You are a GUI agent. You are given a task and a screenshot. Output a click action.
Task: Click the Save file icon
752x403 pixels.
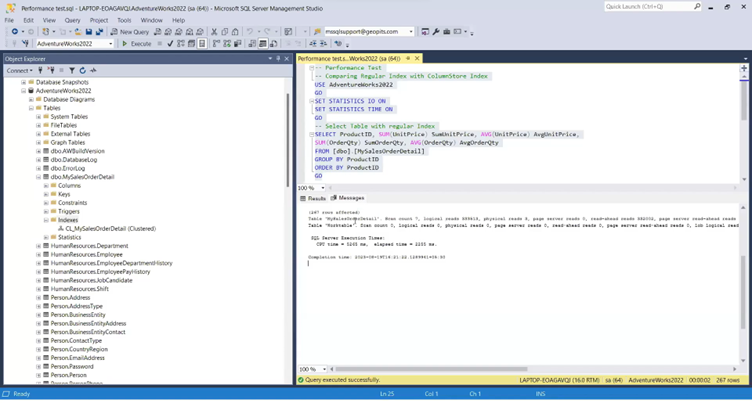click(x=89, y=32)
